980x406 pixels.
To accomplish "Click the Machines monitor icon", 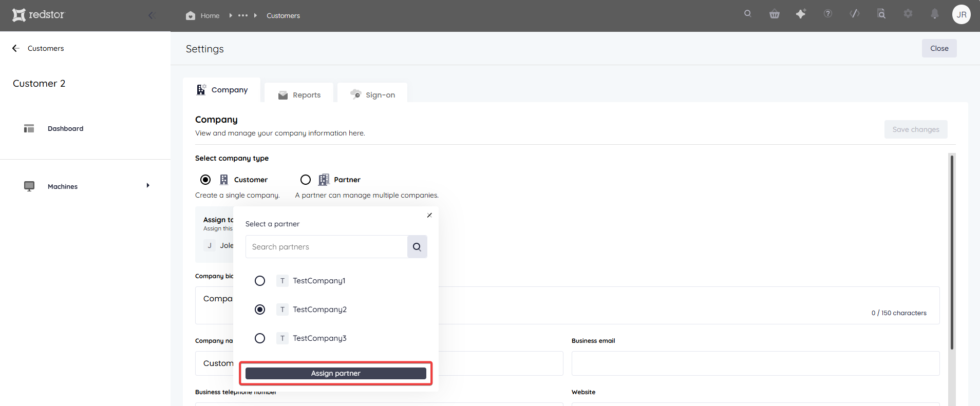I will [29, 186].
